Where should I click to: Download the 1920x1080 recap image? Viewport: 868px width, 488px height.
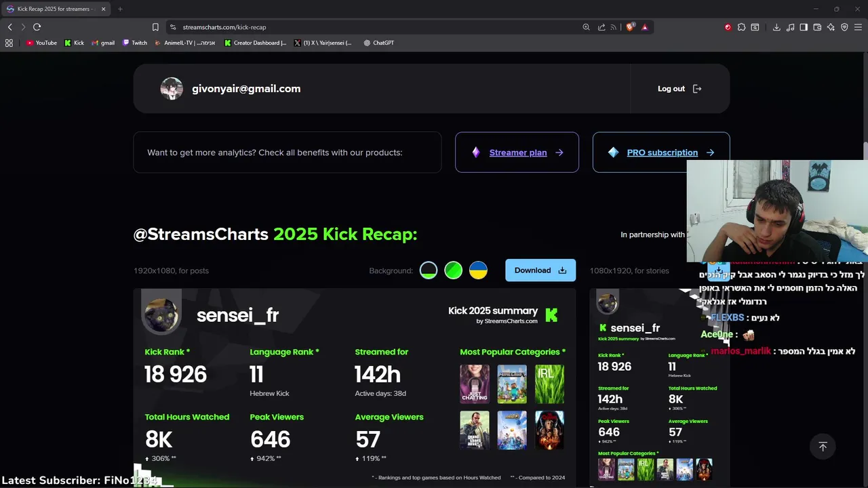540,270
